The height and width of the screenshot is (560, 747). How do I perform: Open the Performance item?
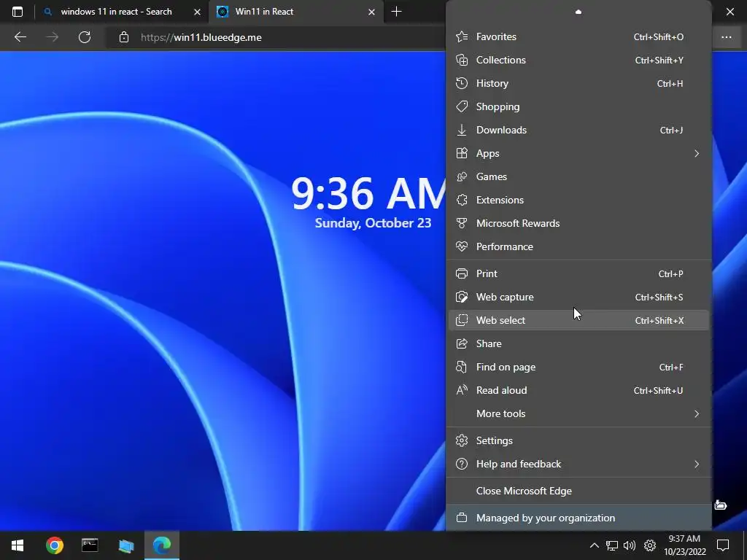click(578, 246)
